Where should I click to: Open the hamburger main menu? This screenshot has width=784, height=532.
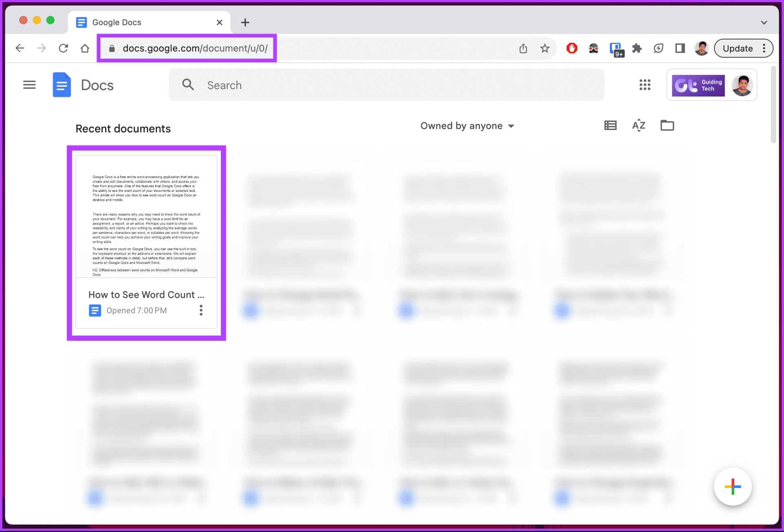point(29,85)
